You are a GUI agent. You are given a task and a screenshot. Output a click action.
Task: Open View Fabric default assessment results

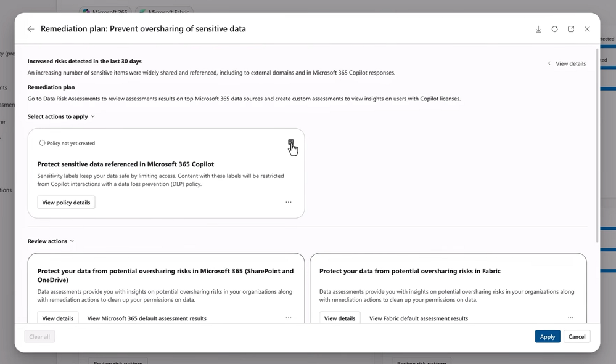click(x=418, y=318)
